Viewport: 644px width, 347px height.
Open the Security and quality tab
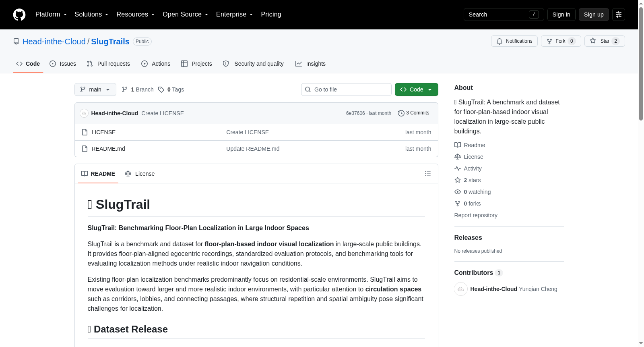(x=254, y=64)
